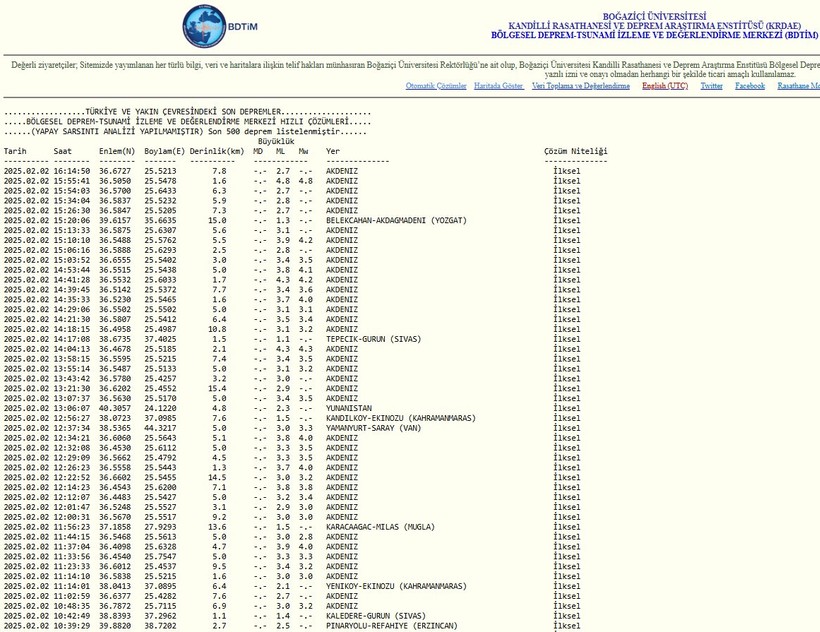Open Veri Toplama ve Değerlendirme link

(580, 86)
